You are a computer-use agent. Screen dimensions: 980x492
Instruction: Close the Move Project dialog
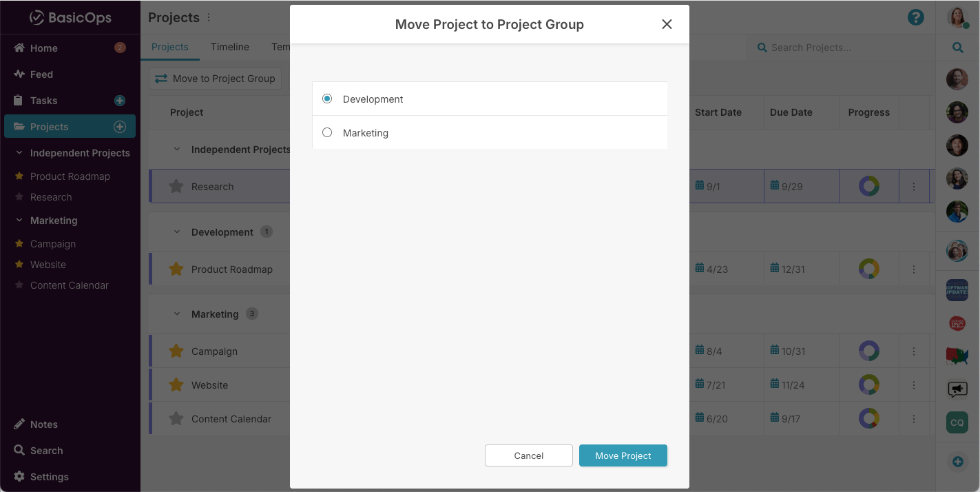[667, 24]
